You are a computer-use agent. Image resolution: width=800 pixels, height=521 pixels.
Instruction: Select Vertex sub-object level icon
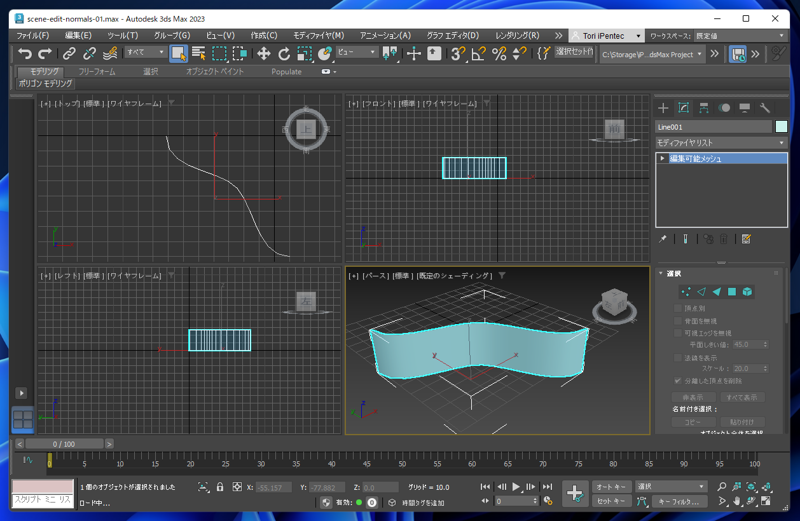pyautogui.click(x=686, y=292)
